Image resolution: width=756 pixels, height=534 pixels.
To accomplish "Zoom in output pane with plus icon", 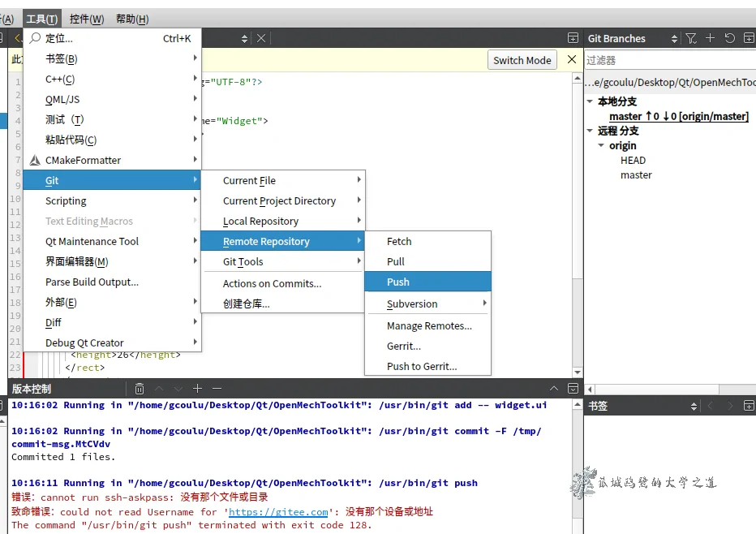I will [197, 389].
